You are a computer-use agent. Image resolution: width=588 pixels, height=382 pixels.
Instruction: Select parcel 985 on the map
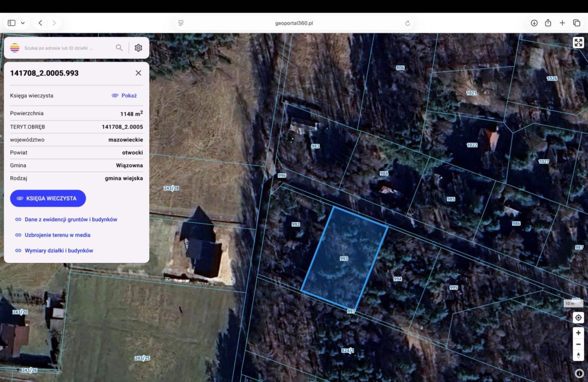click(451, 200)
